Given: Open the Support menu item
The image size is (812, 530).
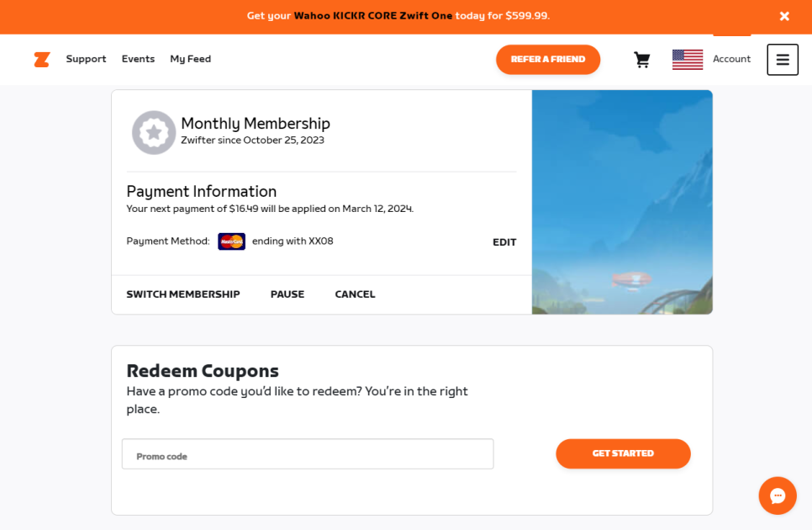Looking at the screenshot, I should tap(86, 59).
